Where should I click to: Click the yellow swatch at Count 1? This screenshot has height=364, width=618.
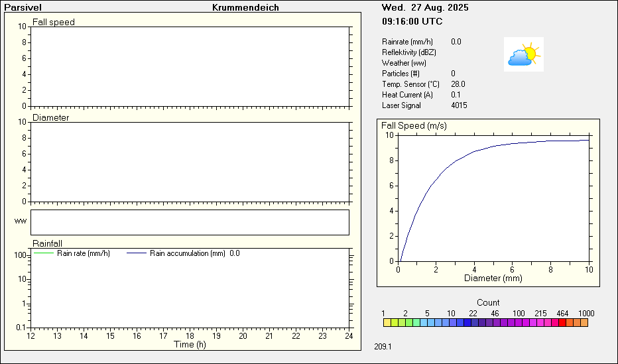(x=387, y=323)
